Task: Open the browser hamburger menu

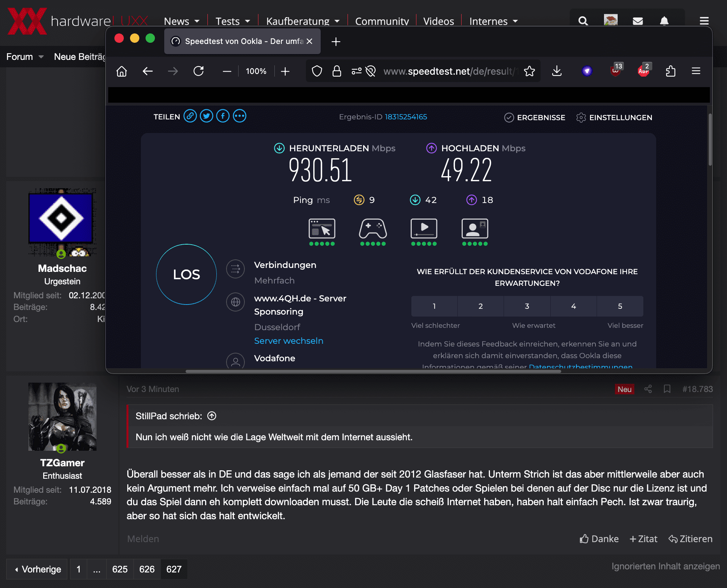Action: click(x=696, y=71)
